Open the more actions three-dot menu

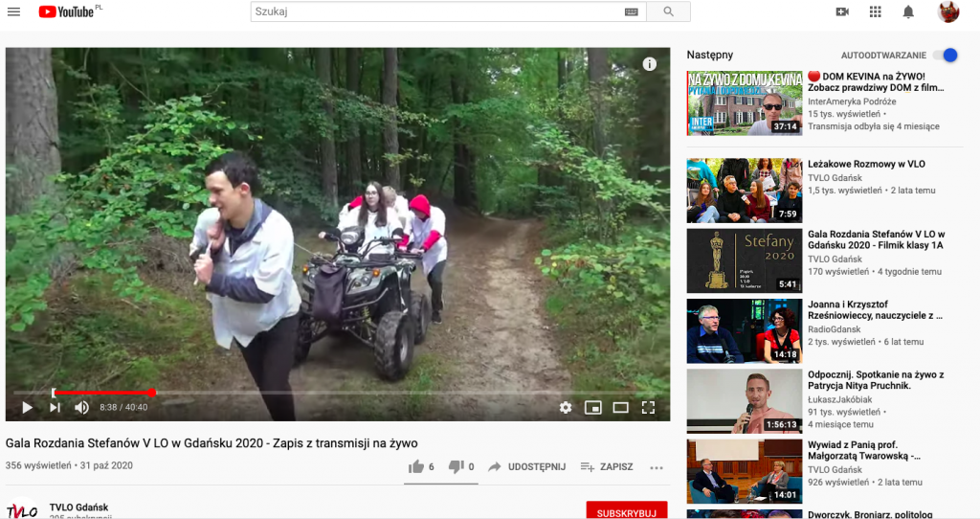point(657,467)
